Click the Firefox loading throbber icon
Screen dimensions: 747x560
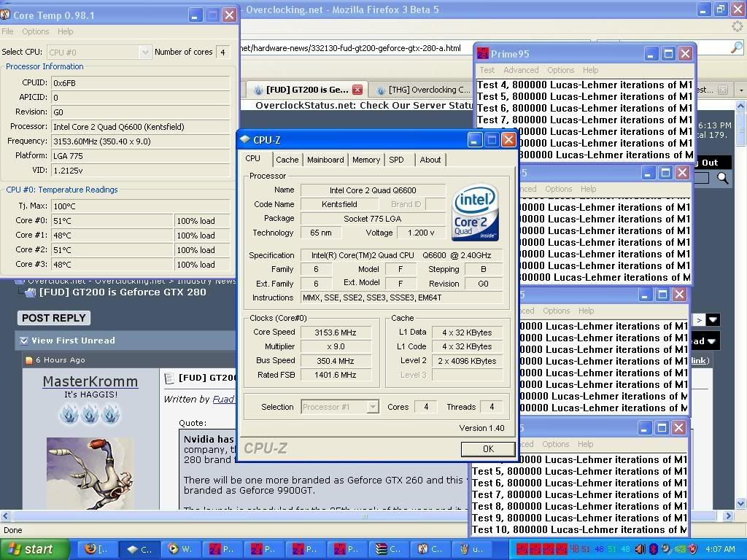point(737,26)
